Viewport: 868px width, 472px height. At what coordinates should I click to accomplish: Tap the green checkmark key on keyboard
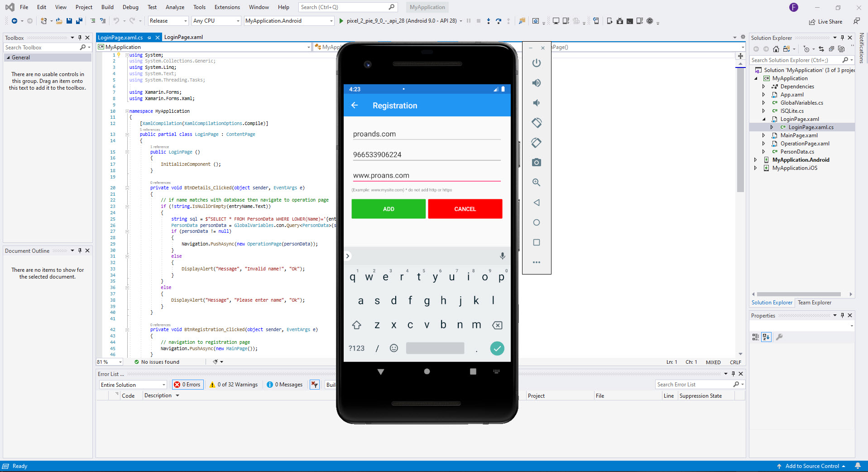tap(497, 348)
